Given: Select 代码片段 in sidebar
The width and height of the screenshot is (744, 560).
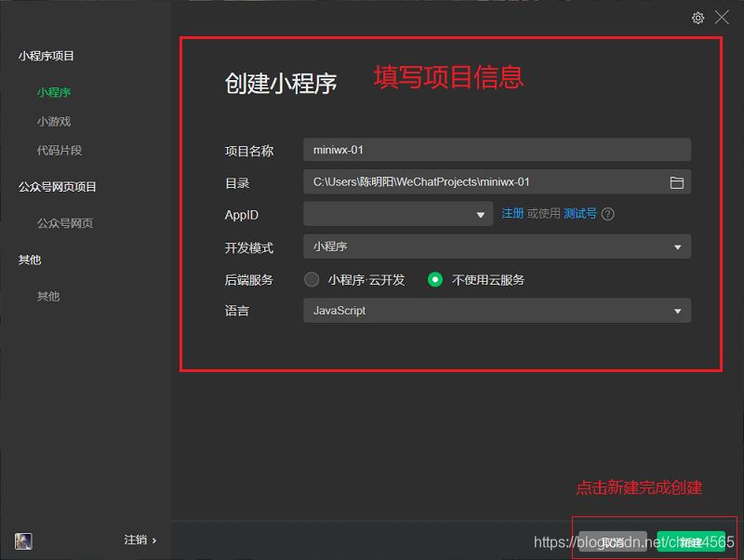Looking at the screenshot, I should (x=60, y=151).
